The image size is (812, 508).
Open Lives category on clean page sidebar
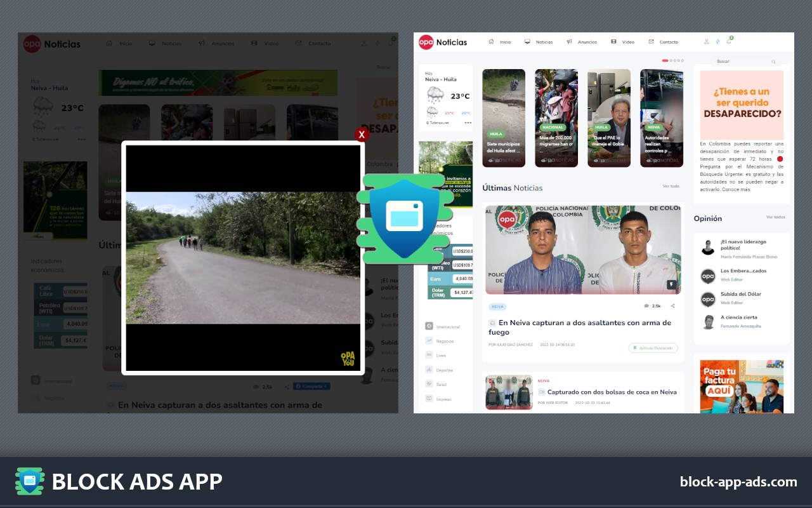436,356
